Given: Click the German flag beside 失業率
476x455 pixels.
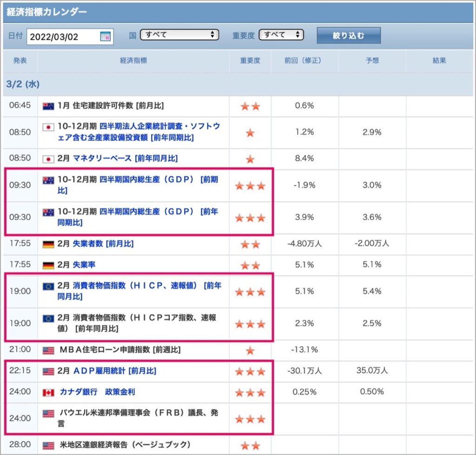Looking at the screenshot, I should 48,266.
